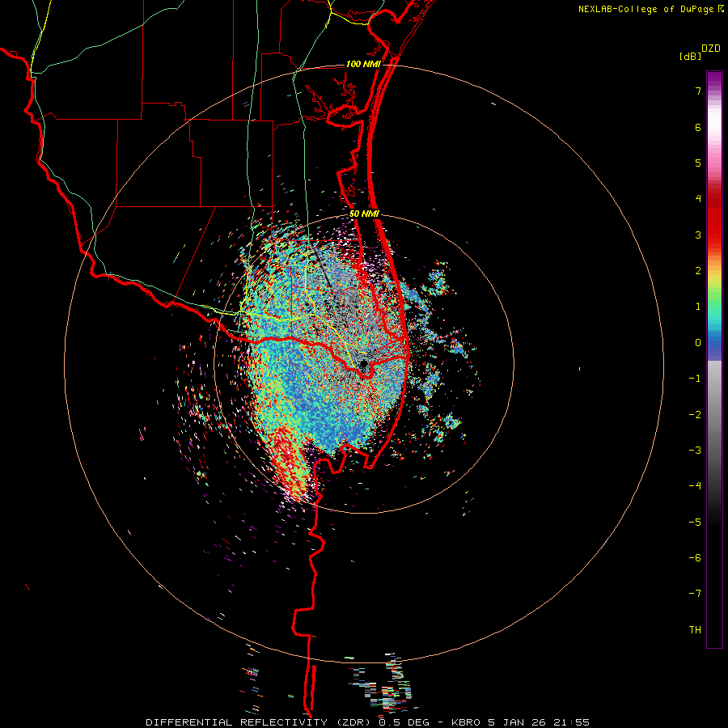Click the -4 value on color scale
The height and width of the screenshot is (728, 728).
(695, 486)
